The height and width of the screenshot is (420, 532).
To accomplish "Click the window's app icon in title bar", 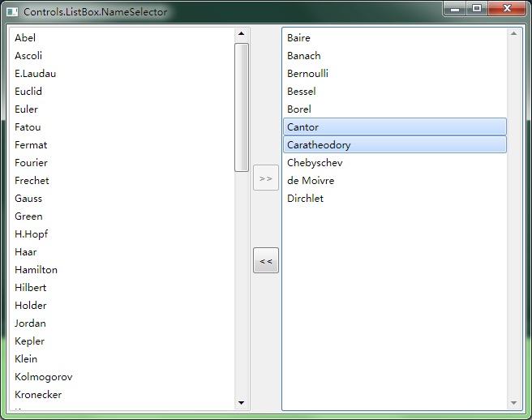I will [12, 12].
